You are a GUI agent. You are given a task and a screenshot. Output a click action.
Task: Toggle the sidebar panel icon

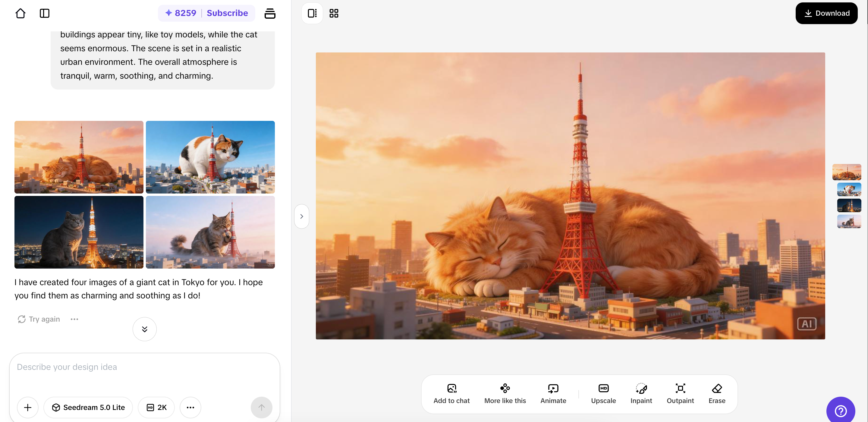(x=45, y=13)
